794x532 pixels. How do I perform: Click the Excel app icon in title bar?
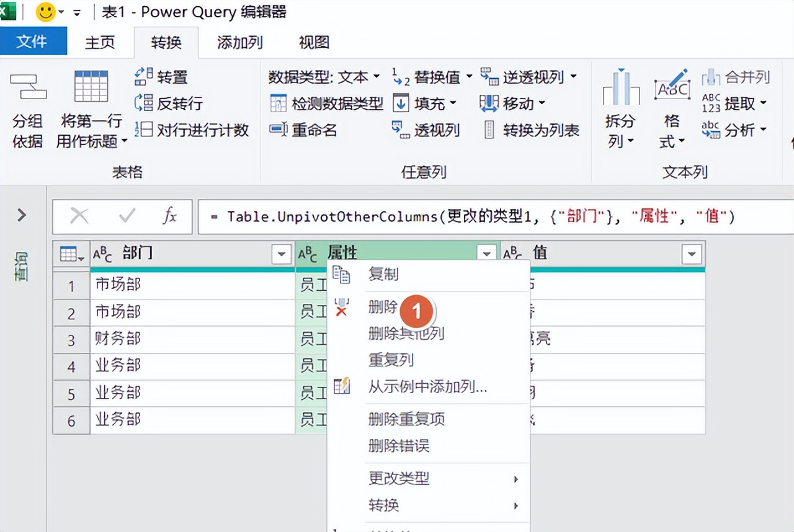click(x=7, y=11)
